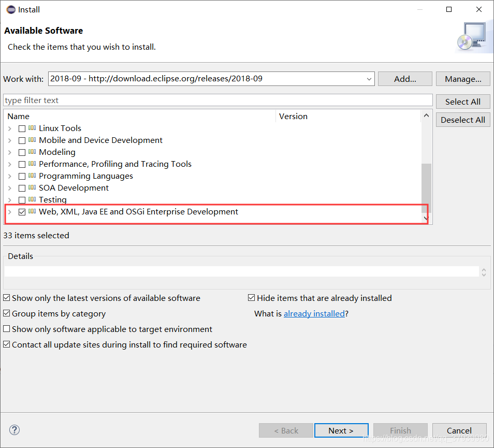Screen dimensions: 494x448
Task: Expand the Testing tree node
Action: [10, 200]
